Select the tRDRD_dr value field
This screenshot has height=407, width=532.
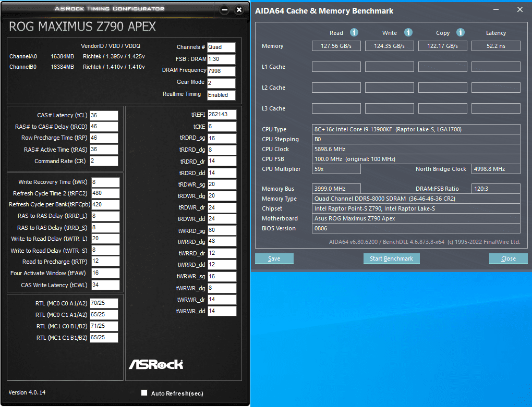point(222,162)
